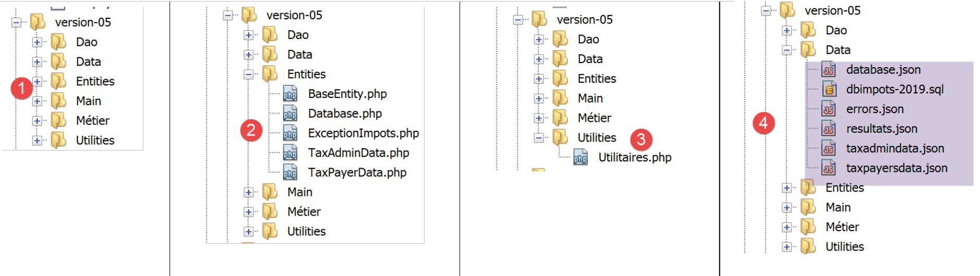Click the red circle numbered 4
980x276 pixels.
coord(764,123)
